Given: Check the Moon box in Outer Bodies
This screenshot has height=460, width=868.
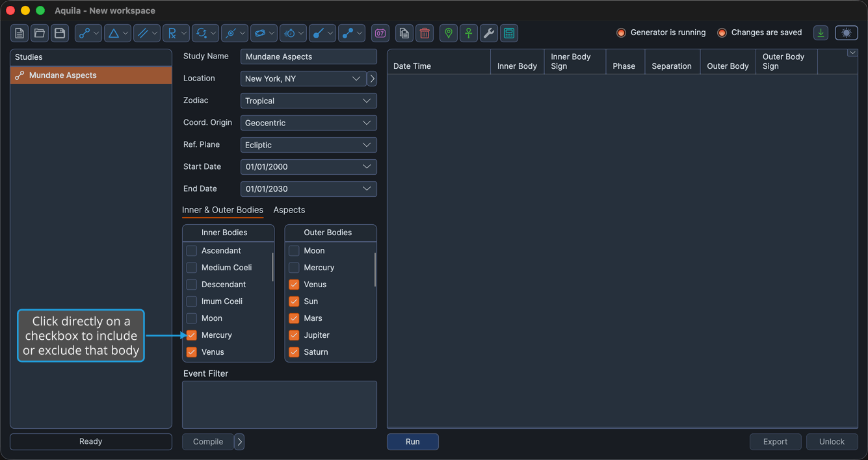Looking at the screenshot, I should [x=294, y=251].
